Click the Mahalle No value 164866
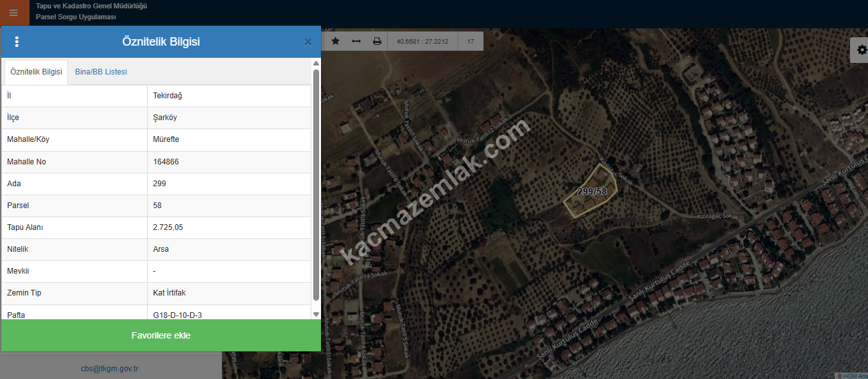Viewport: 868px width, 379px height. pyautogui.click(x=166, y=162)
